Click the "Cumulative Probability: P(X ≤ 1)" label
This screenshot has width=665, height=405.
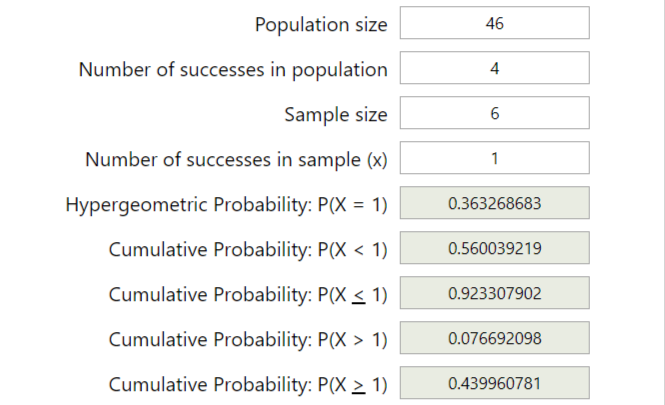pyautogui.click(x=247, y=295)
